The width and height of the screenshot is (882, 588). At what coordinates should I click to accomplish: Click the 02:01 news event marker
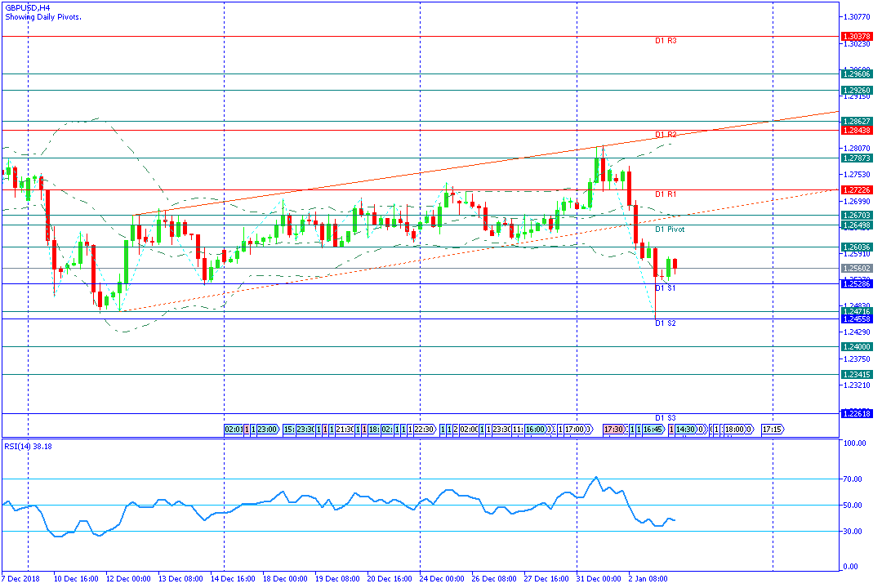(x=234, y=430)
